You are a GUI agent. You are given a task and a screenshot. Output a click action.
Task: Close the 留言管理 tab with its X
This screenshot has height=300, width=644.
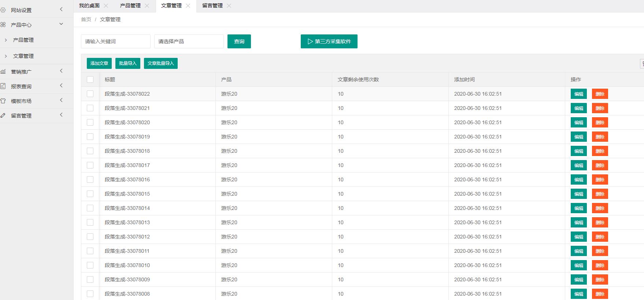coord(229,5)
